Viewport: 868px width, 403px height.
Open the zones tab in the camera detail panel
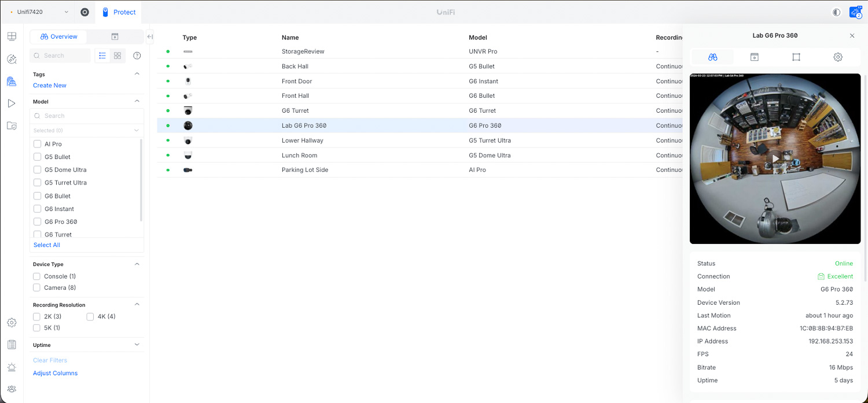(x=796, y=57)
